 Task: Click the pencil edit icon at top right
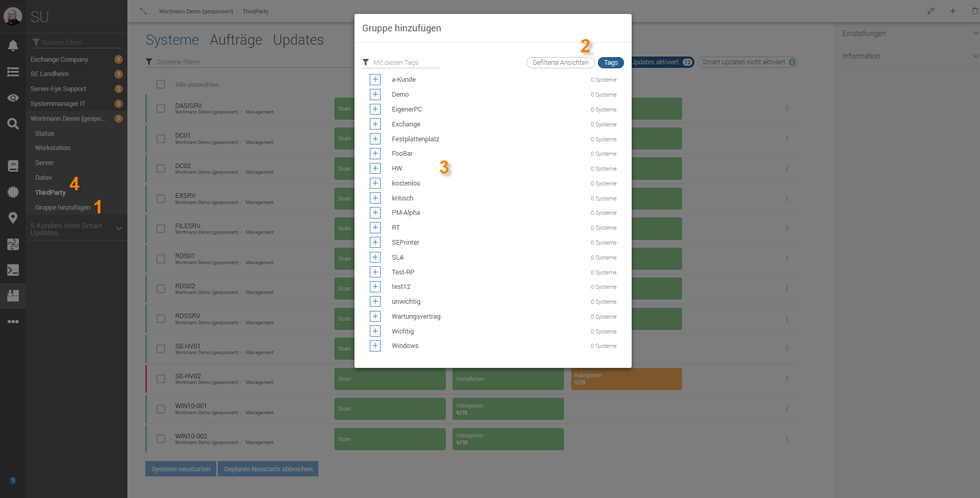931,11
